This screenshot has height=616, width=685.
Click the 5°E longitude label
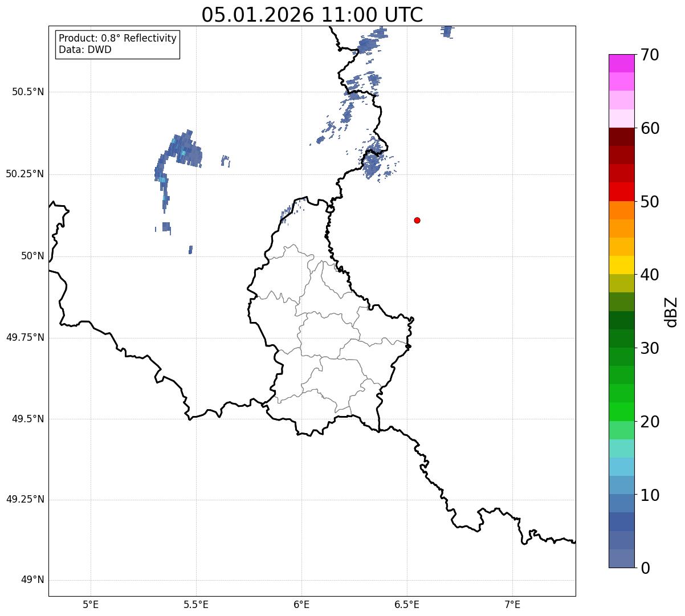click(91, 604)
